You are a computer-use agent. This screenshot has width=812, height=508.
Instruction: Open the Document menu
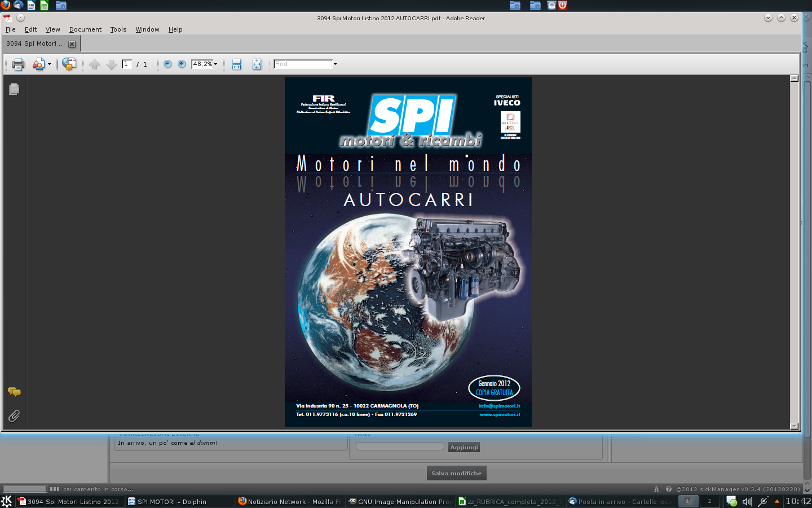(85, 29)
